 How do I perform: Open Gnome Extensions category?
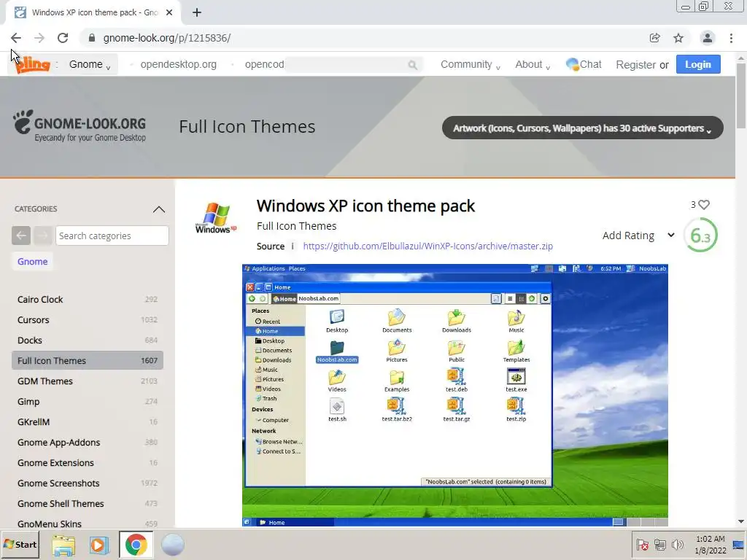click(88, 463)
